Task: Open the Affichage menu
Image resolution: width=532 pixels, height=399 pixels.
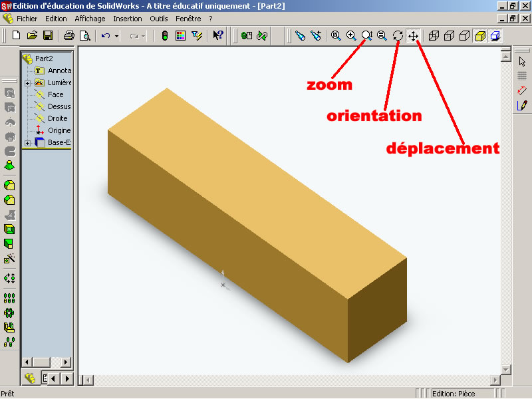Action: coord(90,19)
